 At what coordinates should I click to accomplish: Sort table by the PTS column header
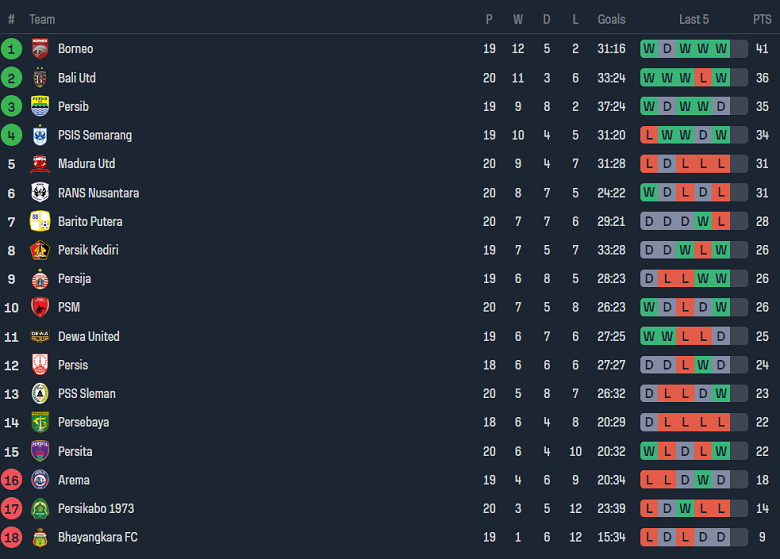point(762,19)
